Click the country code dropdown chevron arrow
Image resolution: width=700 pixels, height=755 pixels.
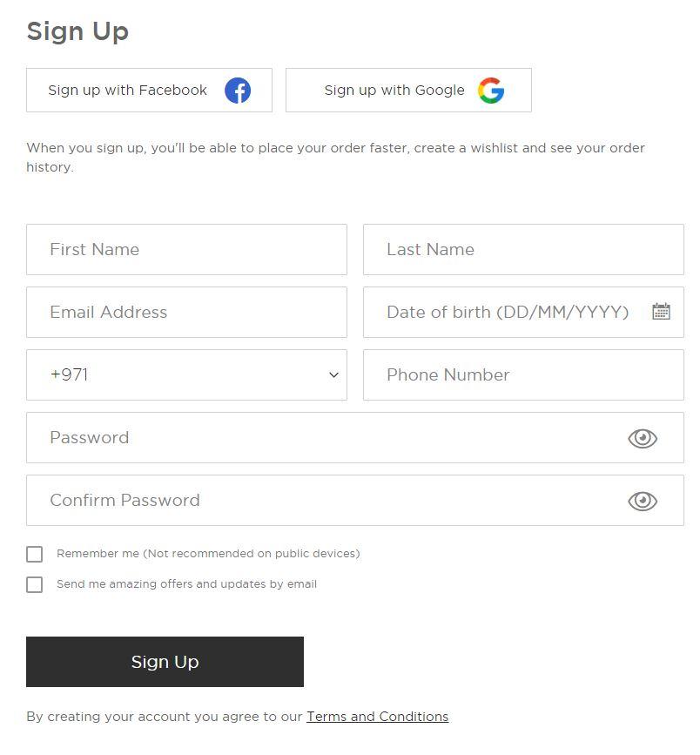coord(333,375)
